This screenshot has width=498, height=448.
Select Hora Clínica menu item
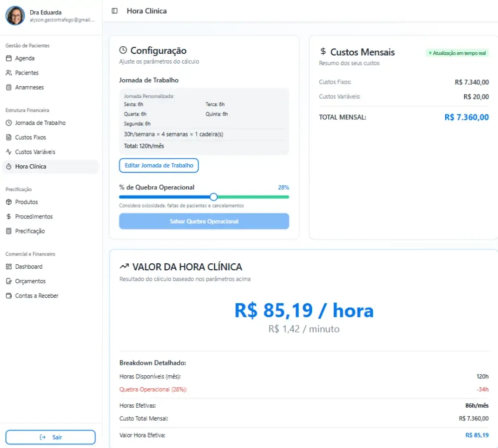(x=51, y=166)
